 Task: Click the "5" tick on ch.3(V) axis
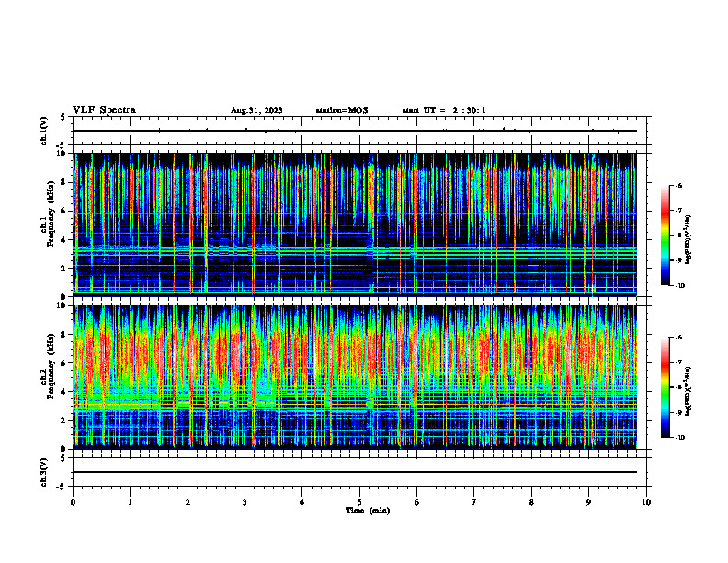[x=63, y=458]
